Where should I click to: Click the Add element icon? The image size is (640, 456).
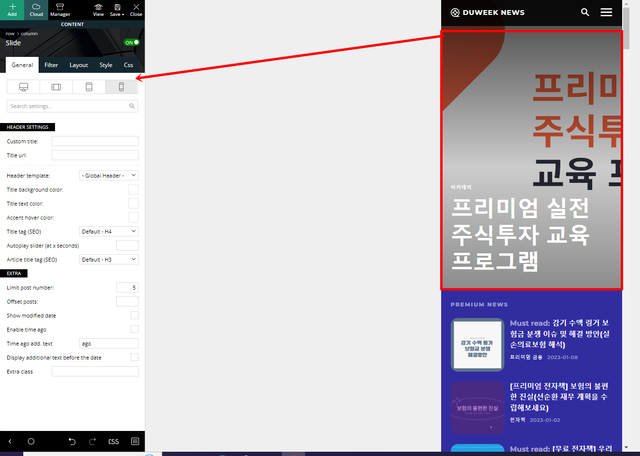pos(12,10)
